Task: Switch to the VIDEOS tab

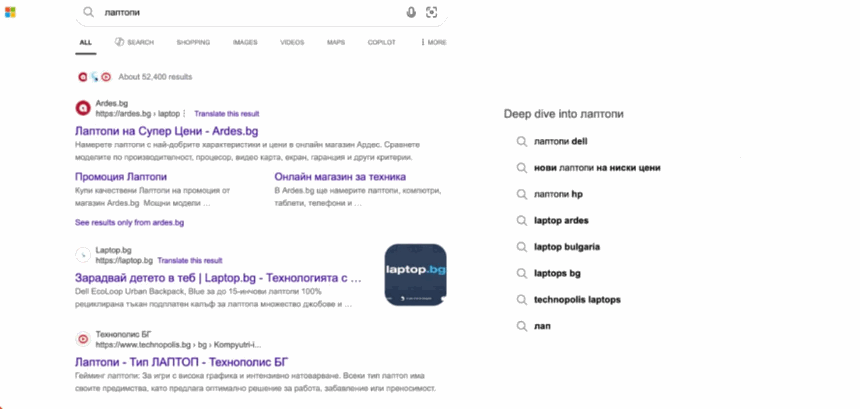Action: (x=292, y=42)
